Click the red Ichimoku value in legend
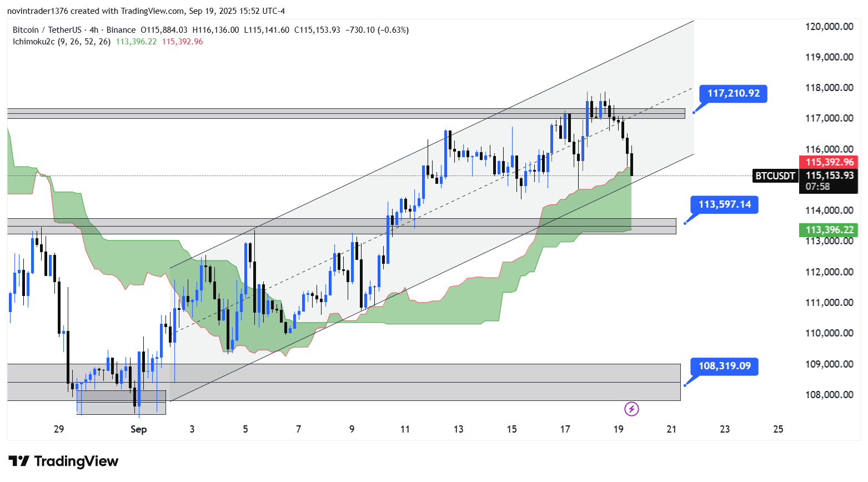The image size is (868, 482). pos(182,42)
